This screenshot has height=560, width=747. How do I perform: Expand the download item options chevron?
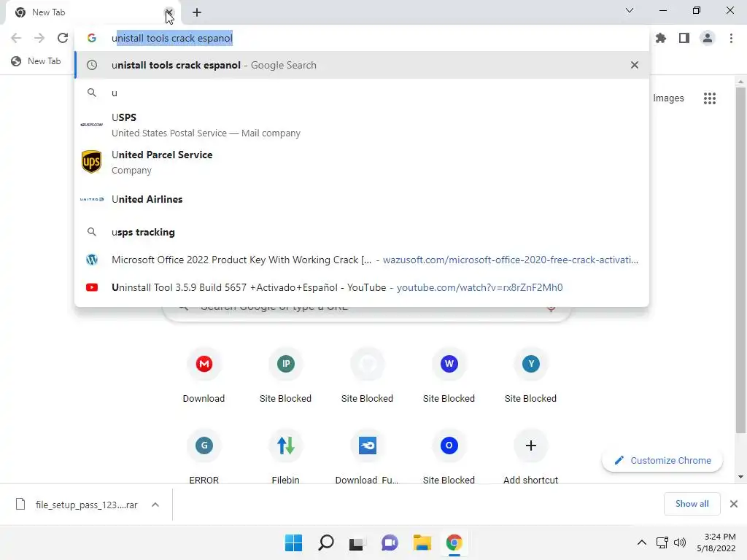(x=155, y=505)
